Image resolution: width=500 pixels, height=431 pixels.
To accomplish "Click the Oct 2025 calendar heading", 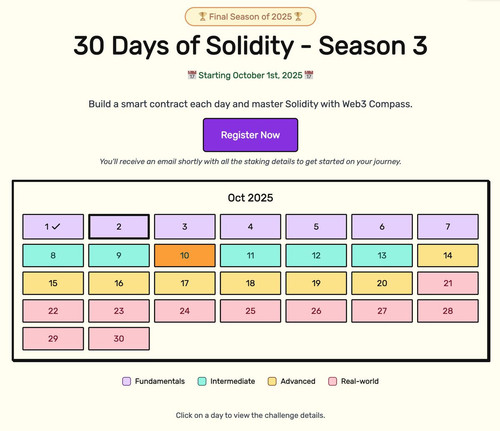I will [250, 198].
